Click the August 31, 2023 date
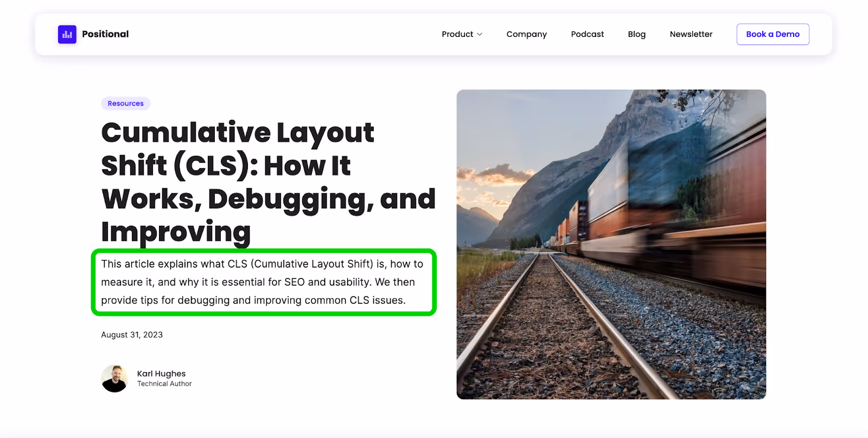 click(132, 335)
